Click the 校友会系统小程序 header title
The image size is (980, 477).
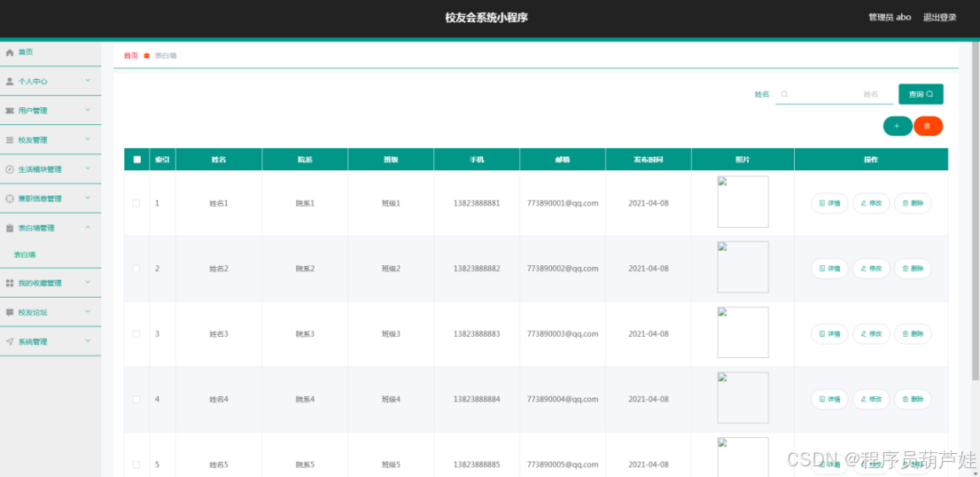486,18
